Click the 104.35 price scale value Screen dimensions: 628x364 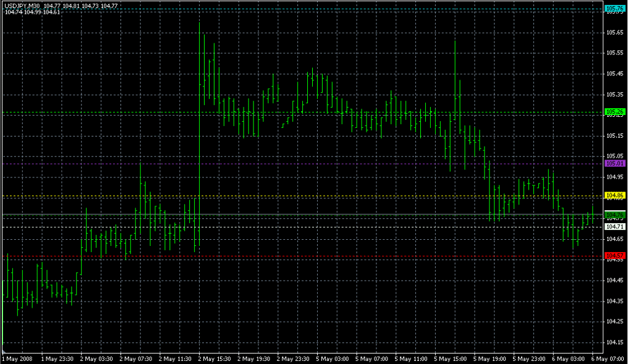(x=614, y=301)
